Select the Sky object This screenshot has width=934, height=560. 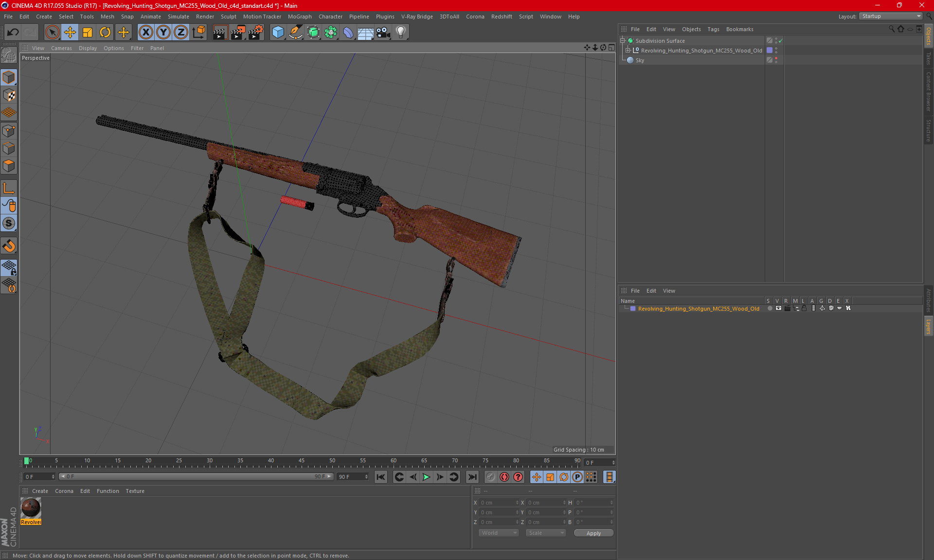point(640,60)
